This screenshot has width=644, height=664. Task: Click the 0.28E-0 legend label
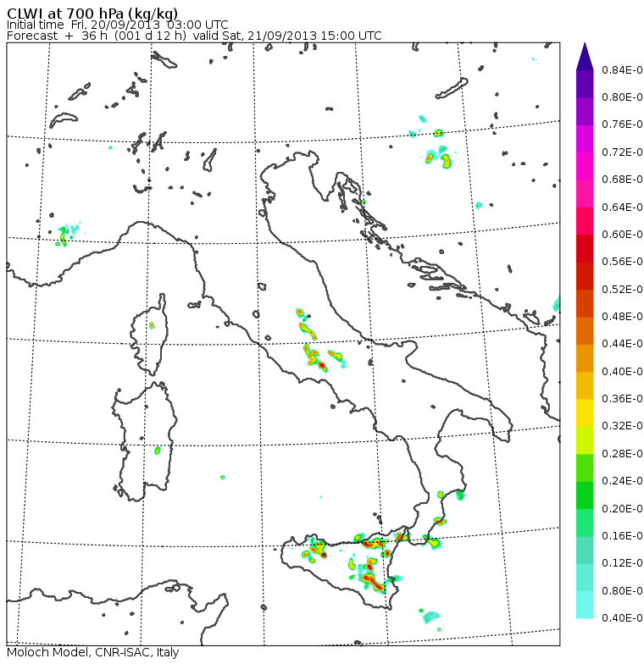tap(622, 454)
